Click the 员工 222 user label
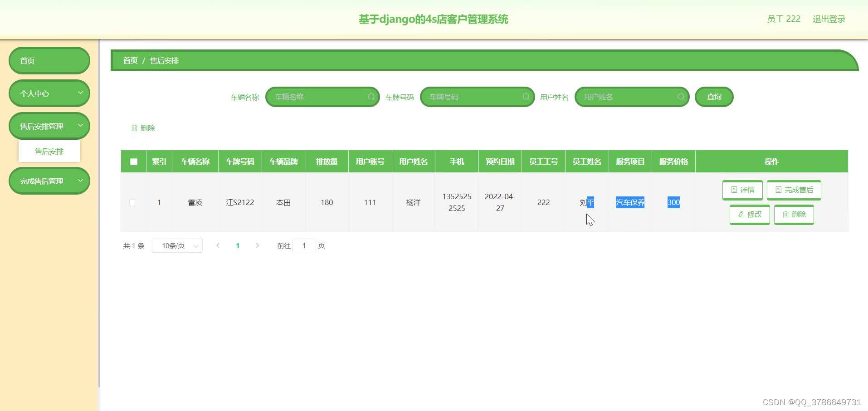 click(x=784, y=19)
